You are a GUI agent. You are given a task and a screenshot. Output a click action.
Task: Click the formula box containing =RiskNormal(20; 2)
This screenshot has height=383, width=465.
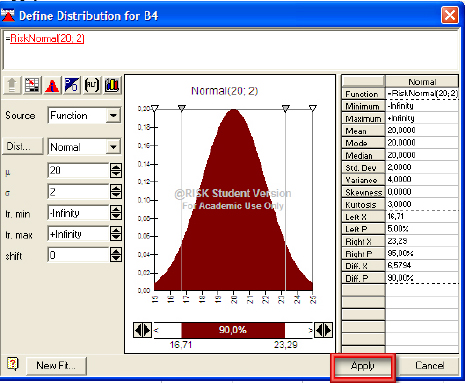pyautogui.click(x=230, y=49)
